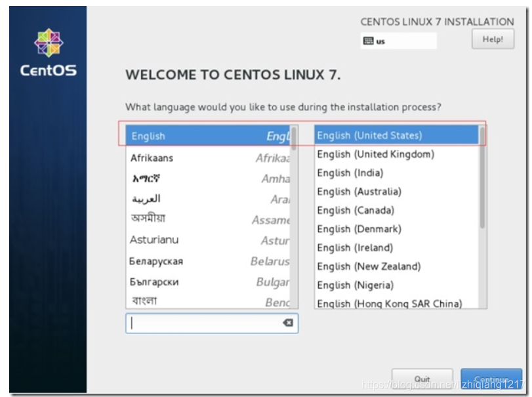Open the us keyboard layout selector
The width and height of the screenshot is (532, 397).
coord(398,41)
